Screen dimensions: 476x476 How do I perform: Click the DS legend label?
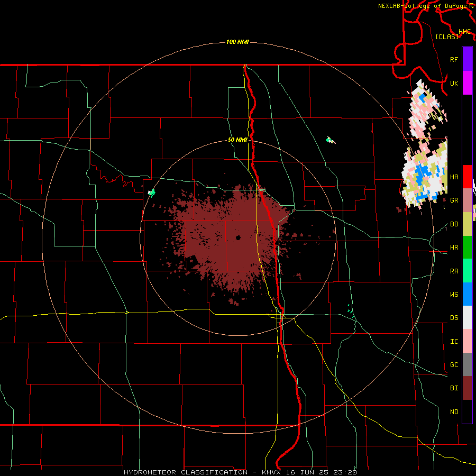pyautogui.click(x=454, y=318)
